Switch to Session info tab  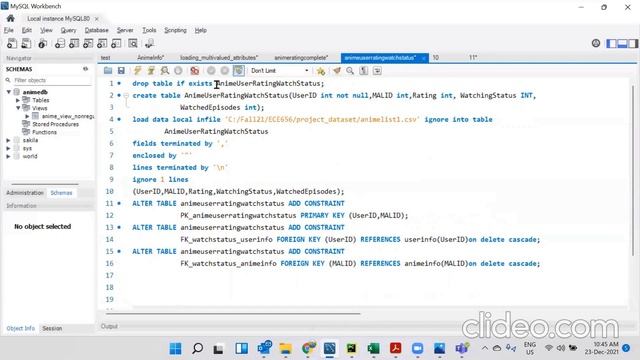tap(52, 328)
